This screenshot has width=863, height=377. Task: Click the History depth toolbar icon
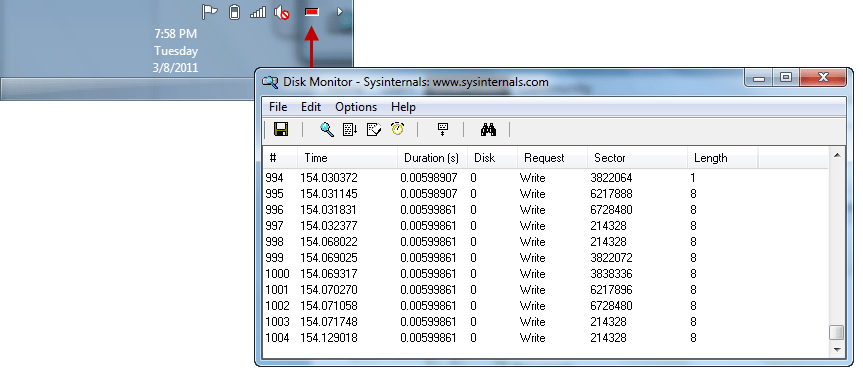click(443, 130)
